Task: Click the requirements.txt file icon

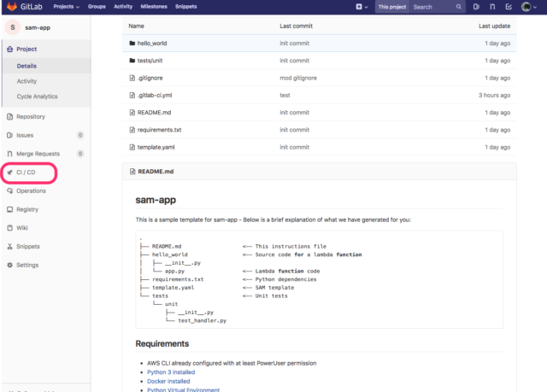Action: (132, 130)
